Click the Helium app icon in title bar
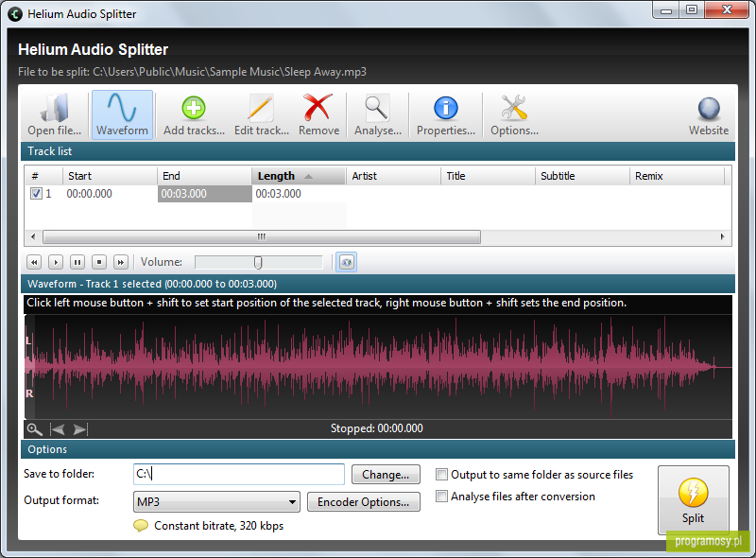 [15, 14]
